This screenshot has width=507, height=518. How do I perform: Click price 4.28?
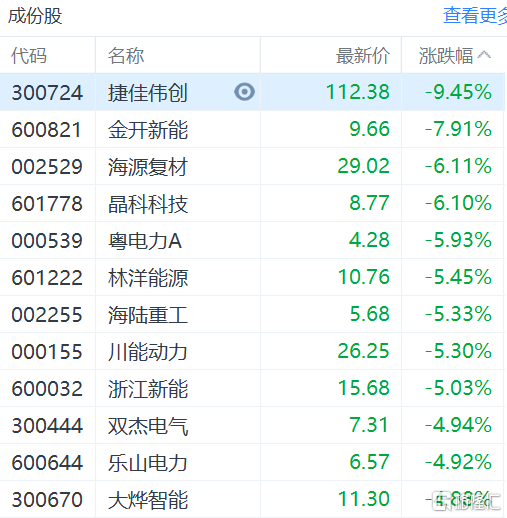[x=369, y=240]
